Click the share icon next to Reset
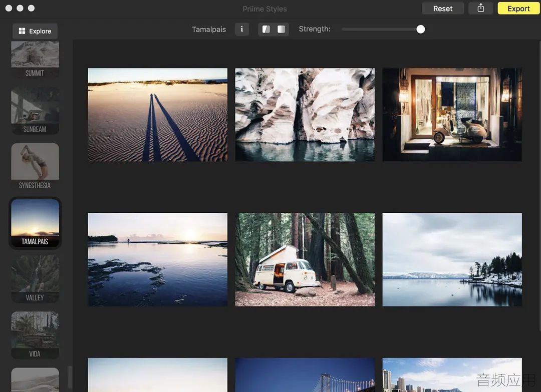This screenshot has width=541, height=392. [x=480, y=9]
